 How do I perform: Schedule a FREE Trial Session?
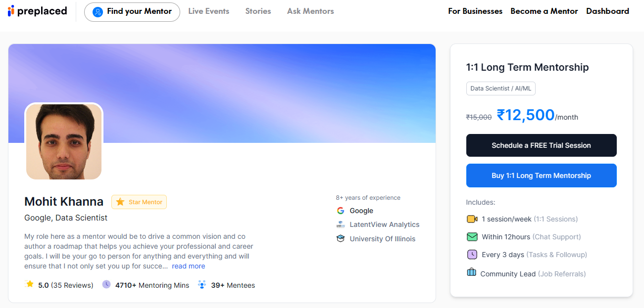542,145
